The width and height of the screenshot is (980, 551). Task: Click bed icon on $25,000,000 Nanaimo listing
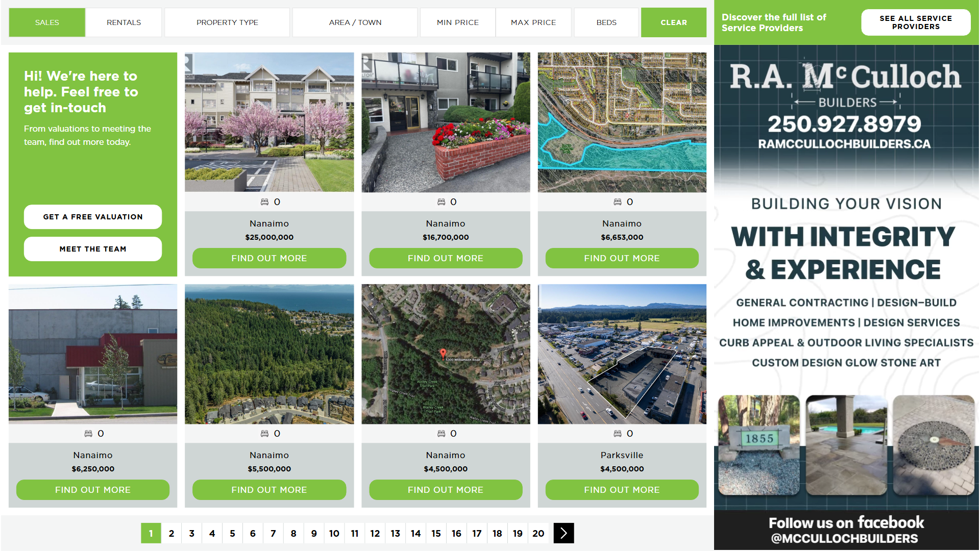(264, 202)
